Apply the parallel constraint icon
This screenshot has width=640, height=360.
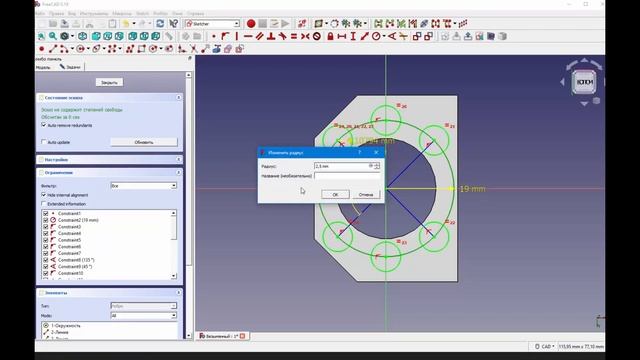pos(259,36)
